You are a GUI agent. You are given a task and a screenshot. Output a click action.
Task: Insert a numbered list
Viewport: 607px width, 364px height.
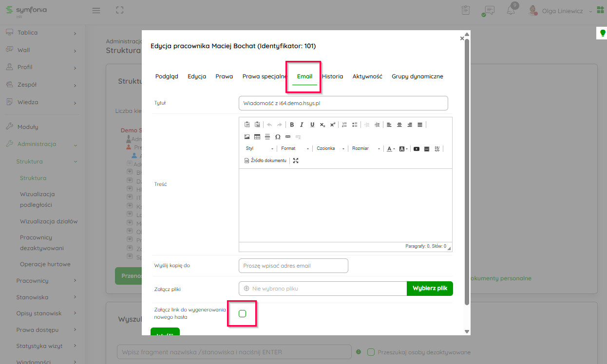coord(344,125)
